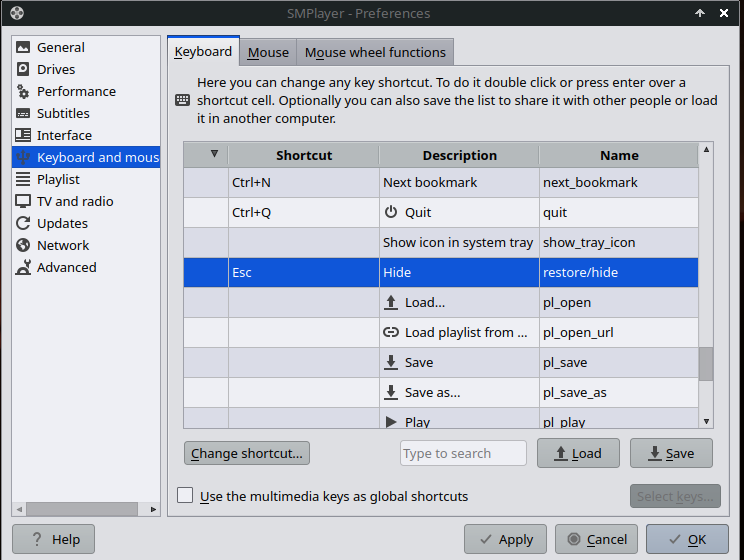Click the Performance gears icon
The image size is (744, 560).
[23, 91]
